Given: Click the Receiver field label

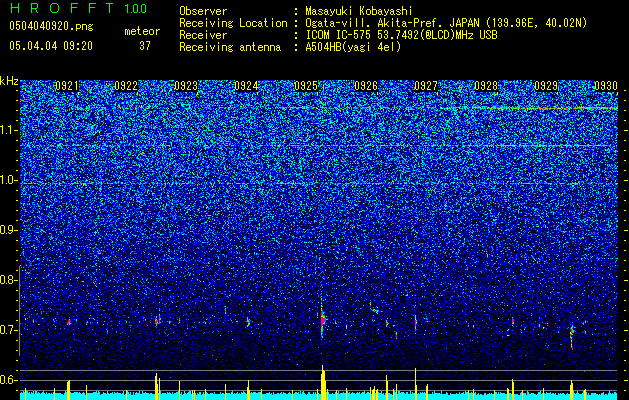Looking at the screenshot, I should point(203,35).
